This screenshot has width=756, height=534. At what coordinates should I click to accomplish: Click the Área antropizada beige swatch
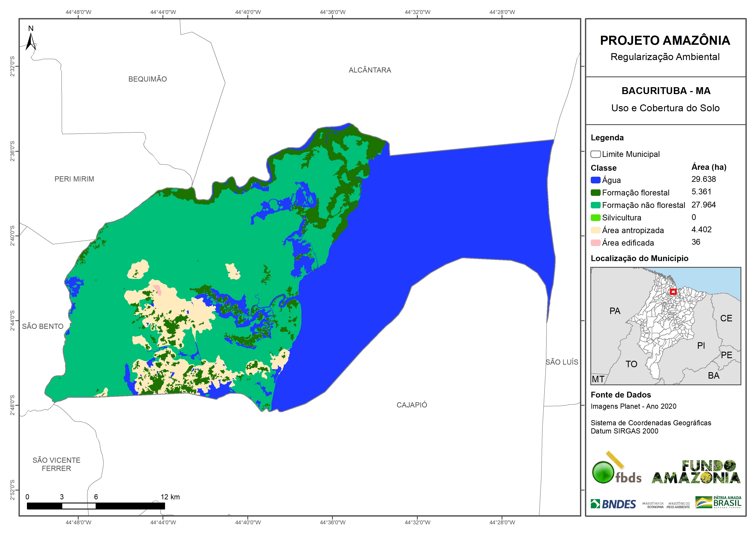[x=595, y=230]
